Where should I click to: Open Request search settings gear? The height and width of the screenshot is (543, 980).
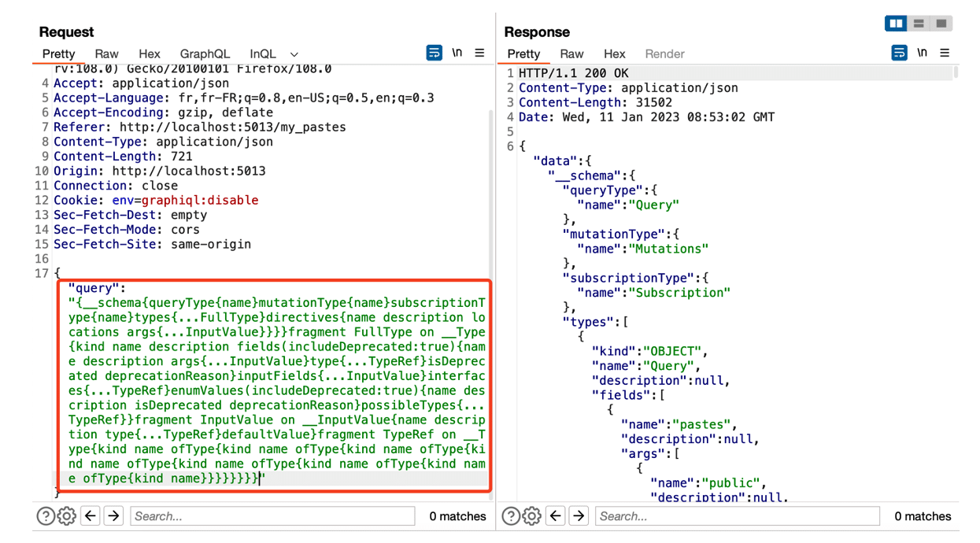point(67,516)
